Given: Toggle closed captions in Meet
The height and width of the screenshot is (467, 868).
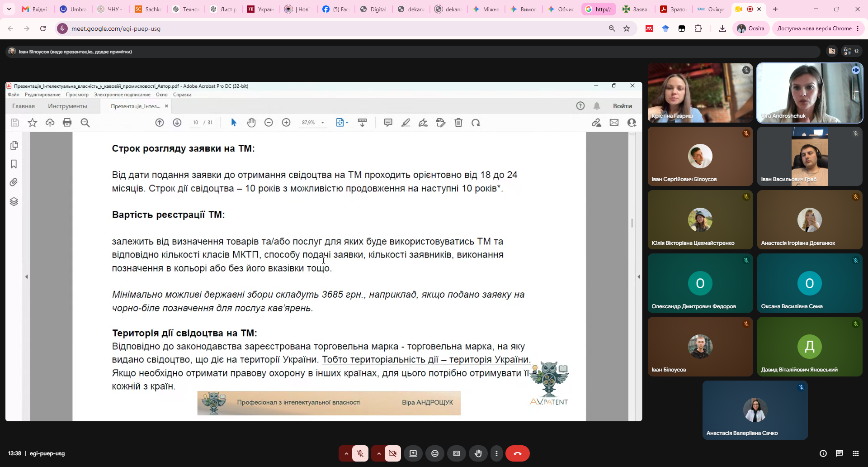Looking at the screenshot, I should [457, 453].
